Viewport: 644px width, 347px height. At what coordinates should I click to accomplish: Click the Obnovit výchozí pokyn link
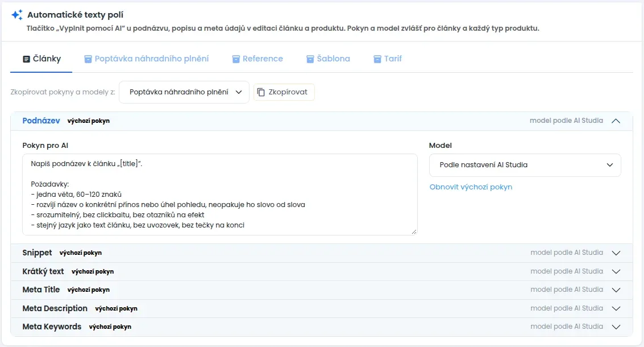pos(471,187)
